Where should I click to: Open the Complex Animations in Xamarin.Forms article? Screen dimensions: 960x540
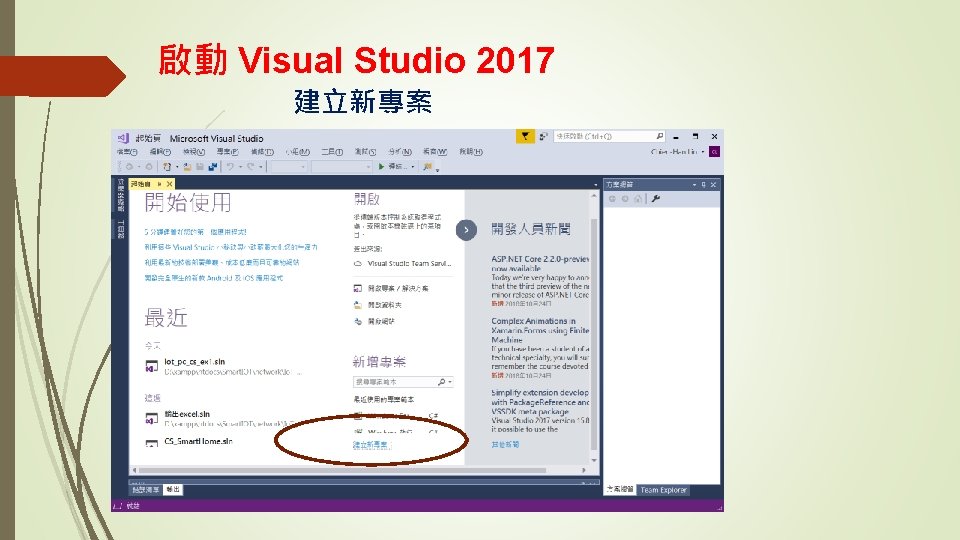(540, 330)
